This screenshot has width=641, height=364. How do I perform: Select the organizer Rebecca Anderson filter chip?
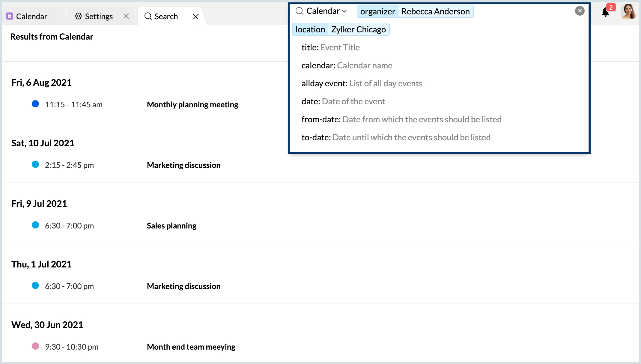tap(415, 11)
